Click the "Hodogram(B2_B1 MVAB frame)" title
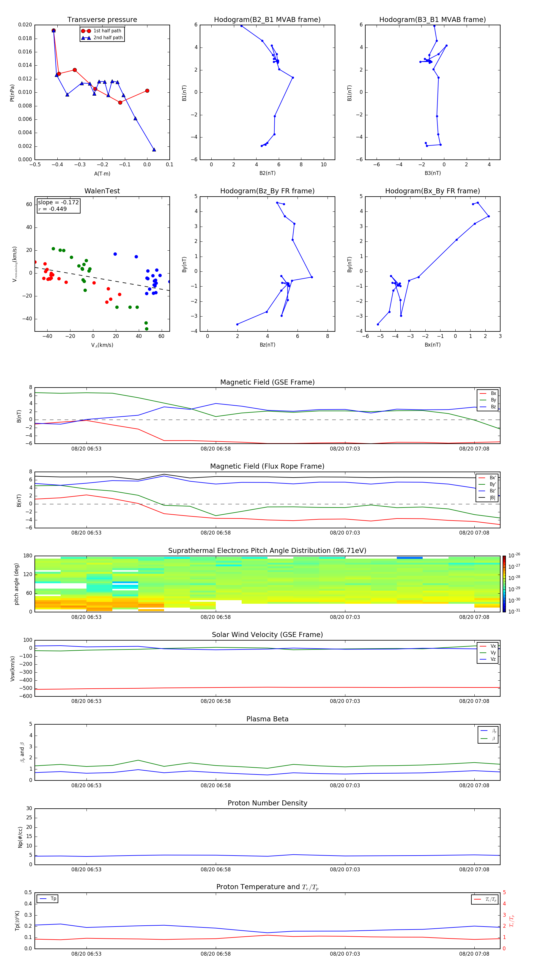The width and height of the screenshot is (535, 980). [x=267, y=19]
